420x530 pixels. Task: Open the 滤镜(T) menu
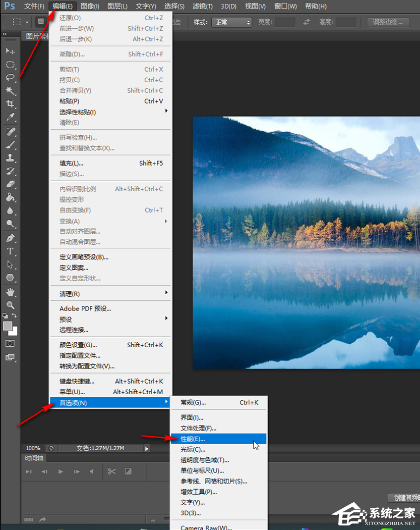(x=203, y=6)
